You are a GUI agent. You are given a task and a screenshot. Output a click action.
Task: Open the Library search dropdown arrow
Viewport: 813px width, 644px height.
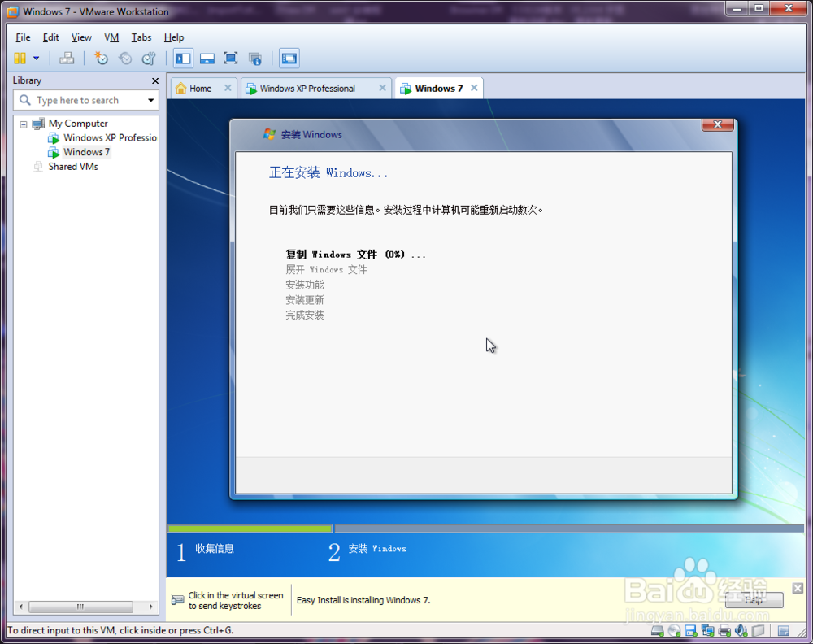(151, 100)
